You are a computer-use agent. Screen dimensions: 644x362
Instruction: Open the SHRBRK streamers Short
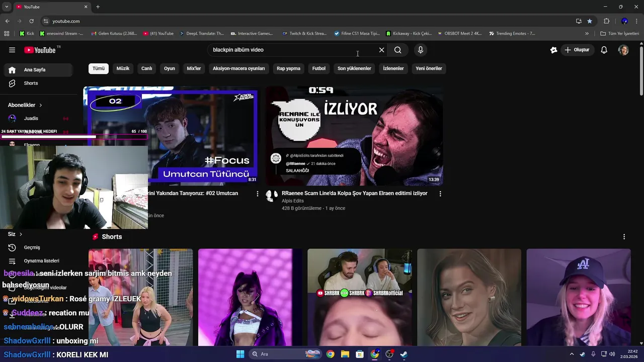pos(360,297)
